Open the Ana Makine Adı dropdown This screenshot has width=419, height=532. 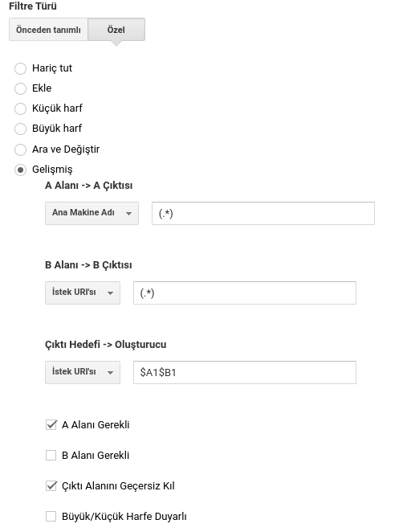click(x=92, y=213)
